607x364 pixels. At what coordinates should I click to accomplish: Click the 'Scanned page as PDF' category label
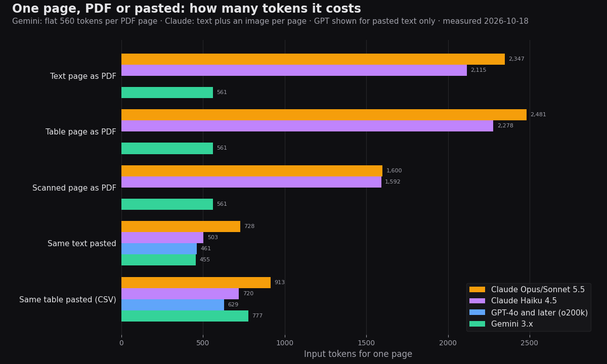[74, 188]
